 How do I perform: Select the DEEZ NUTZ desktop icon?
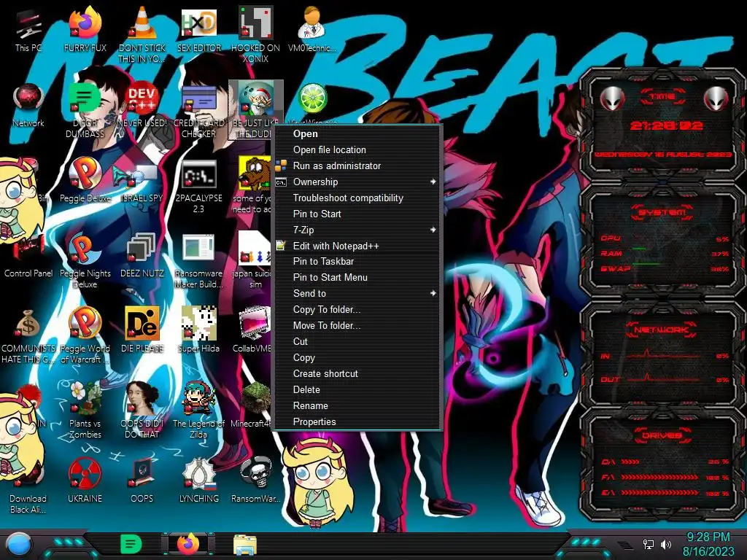[142, 255]
